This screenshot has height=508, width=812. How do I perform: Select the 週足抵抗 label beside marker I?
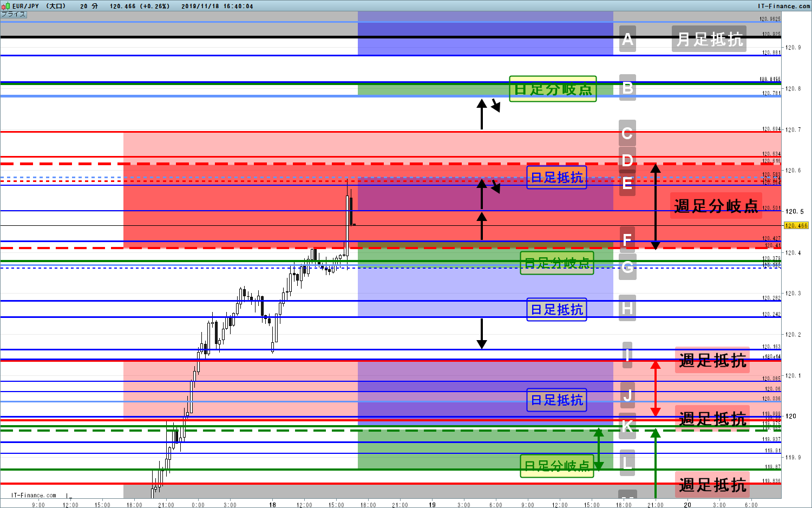(x=712, y=360)
